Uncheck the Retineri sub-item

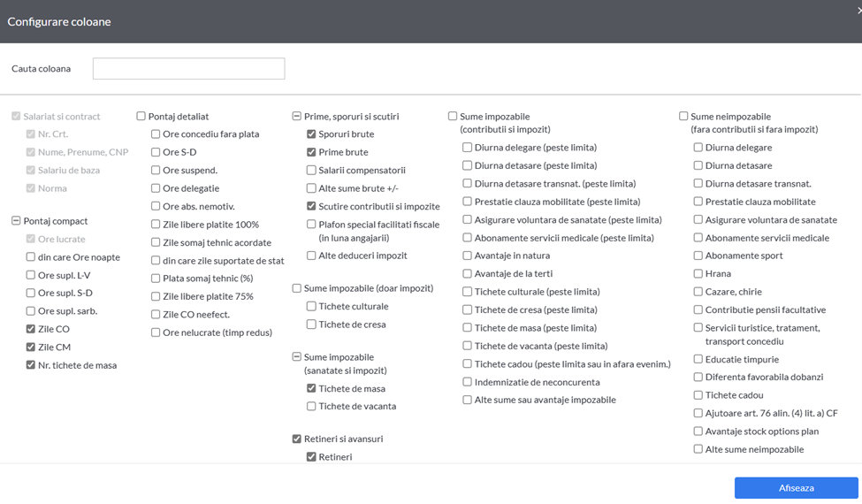pyautogui.click(x=312, y=457)
